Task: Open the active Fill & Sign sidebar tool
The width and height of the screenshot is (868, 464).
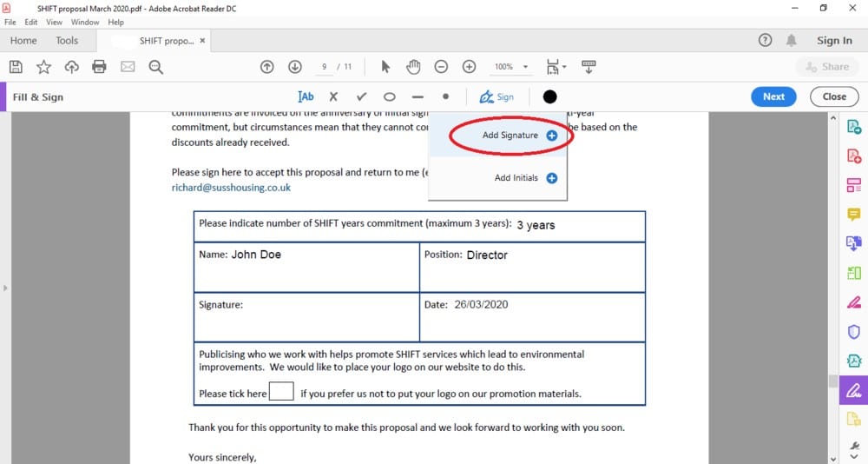Action: [853, 390]
